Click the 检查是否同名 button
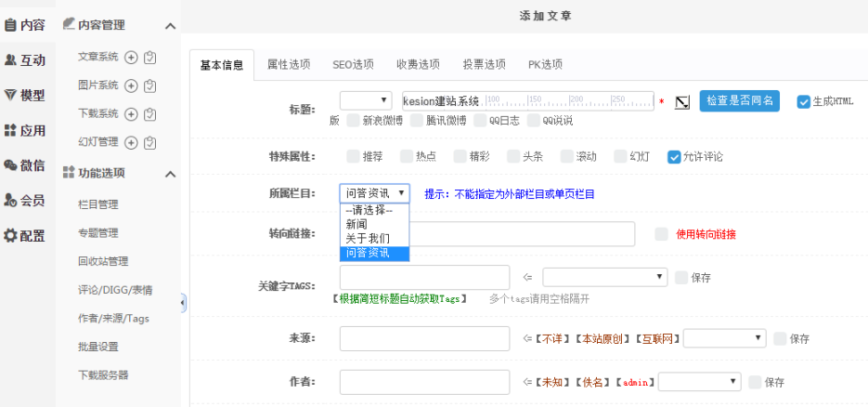 (739, 100)
